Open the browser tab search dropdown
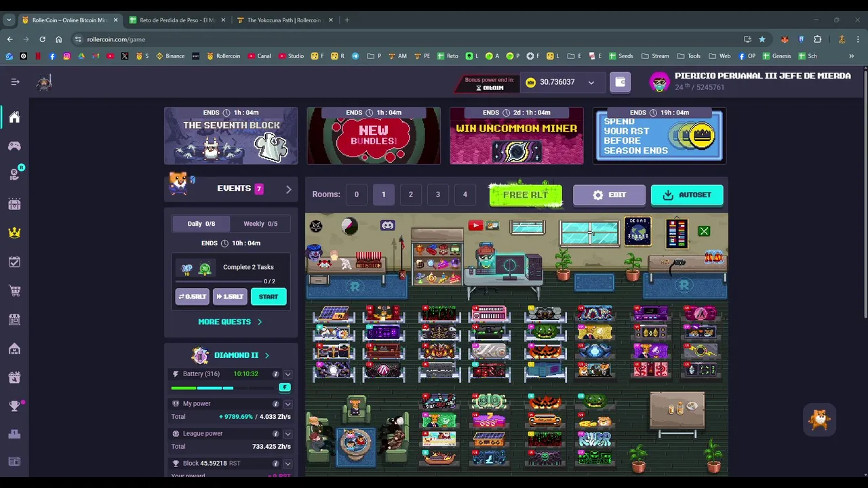Screen dimensions: 868x488 click(9, 20)
